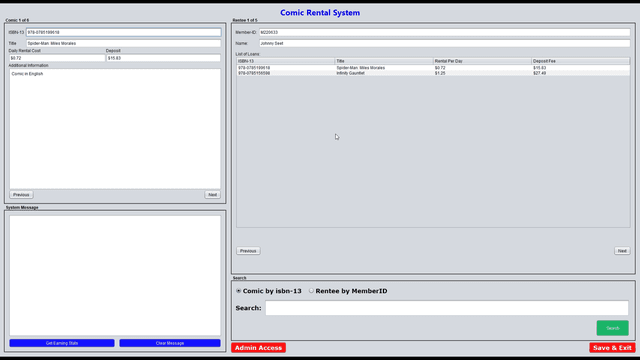Click the Rental Per Day column header

coord(482,61)
